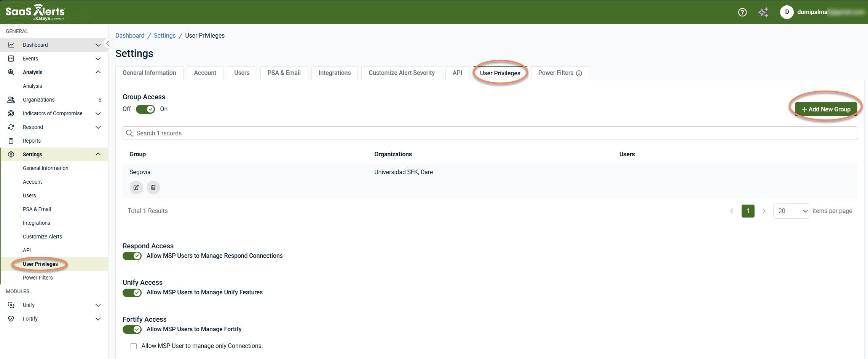The image size is (868, 359).
Task: Click the Fortify shield icon
Action: point(11,319)
